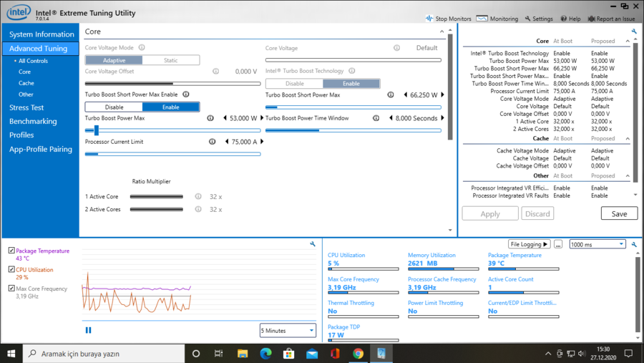Image resolution: width=644 pixels, height=363 pixels.
Task: Open Profiles section
Action: tap(21, 135)
